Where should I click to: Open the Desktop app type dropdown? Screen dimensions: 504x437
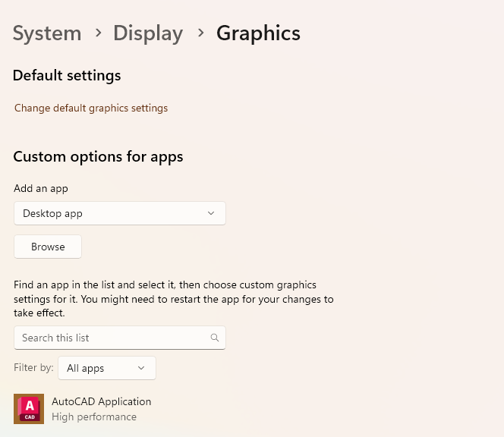tap(119, 213)
